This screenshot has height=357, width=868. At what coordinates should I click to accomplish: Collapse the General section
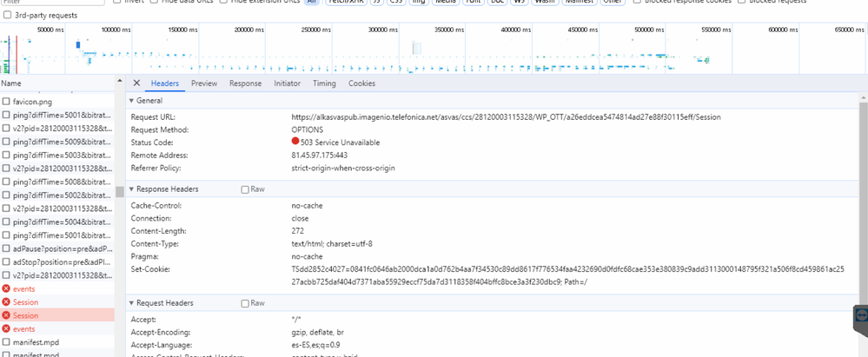point(131,101)
